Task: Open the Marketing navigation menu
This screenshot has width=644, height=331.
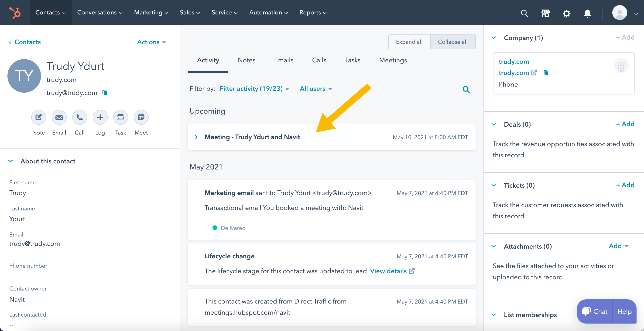Action: tap(151, 13)
